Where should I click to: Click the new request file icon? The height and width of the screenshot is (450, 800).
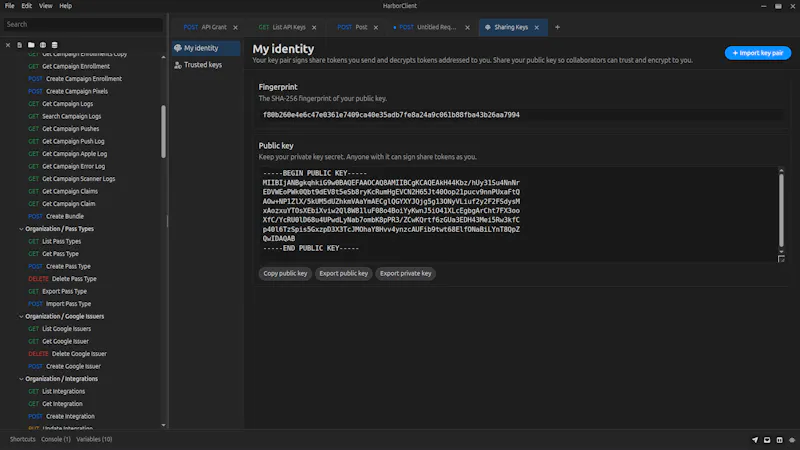[x=19, y=45]
